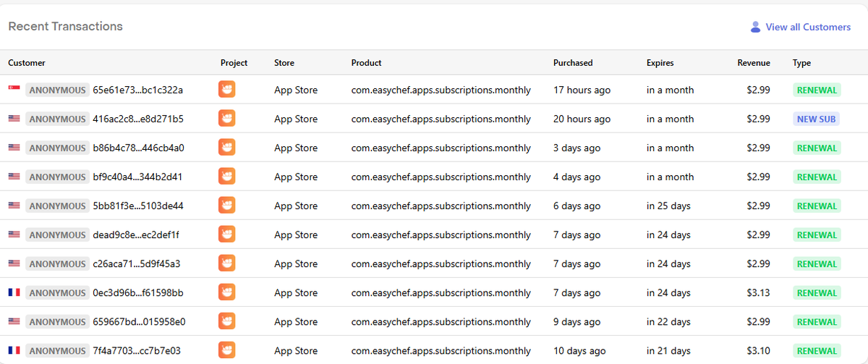868x364 pixels.
Task: Click the $3.10 revenue amount
Action: pyautogui.click(x=758, y=350)
